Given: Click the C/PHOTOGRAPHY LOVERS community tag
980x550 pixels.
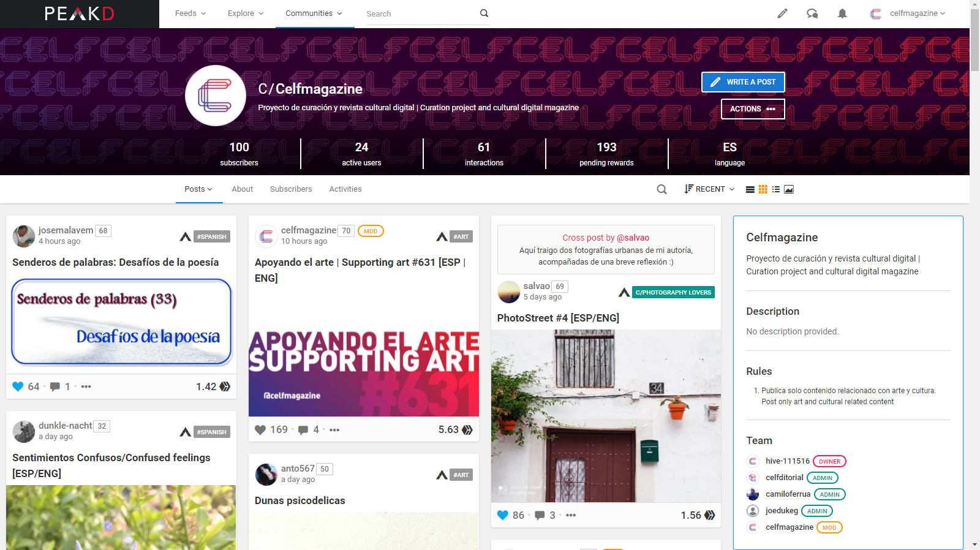Looking at the screenshot, I should click(x=673, y=292).
